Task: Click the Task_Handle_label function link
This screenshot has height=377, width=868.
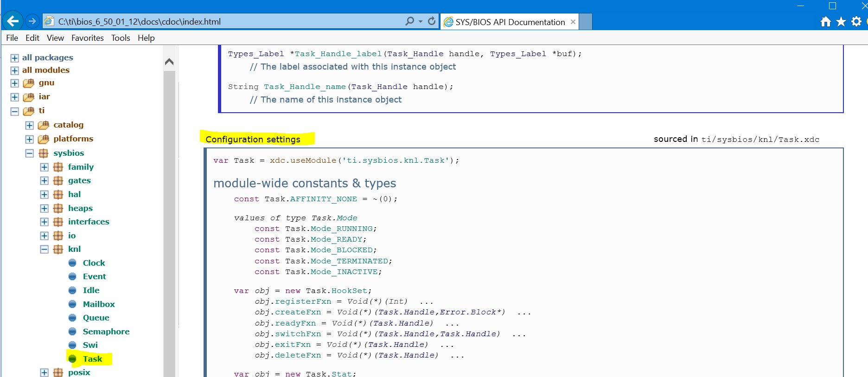Action: (338, 54)
